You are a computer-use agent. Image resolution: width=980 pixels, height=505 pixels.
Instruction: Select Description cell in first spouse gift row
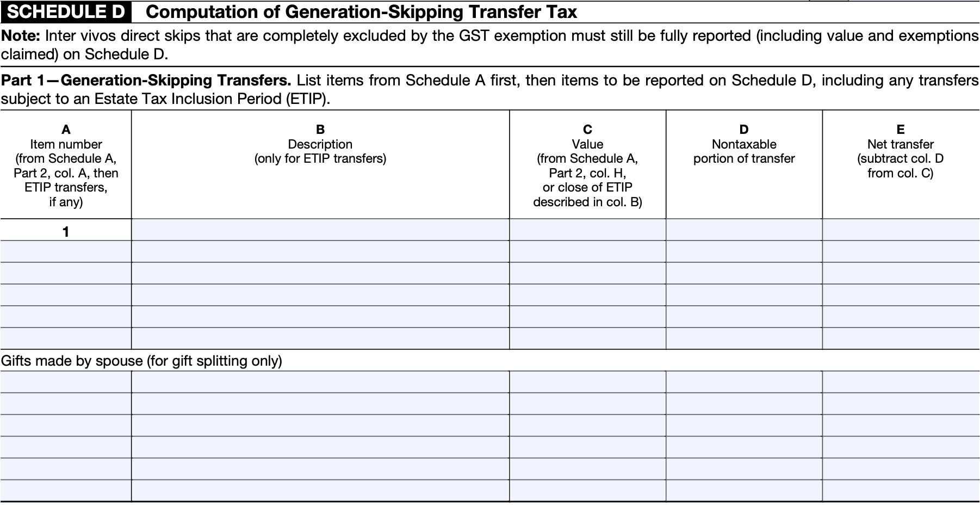[320, 382]
